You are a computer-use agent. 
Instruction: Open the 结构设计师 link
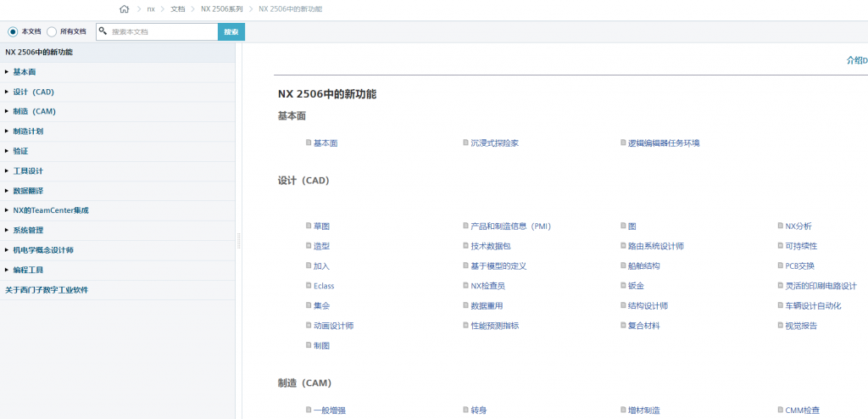pos(648,306)
